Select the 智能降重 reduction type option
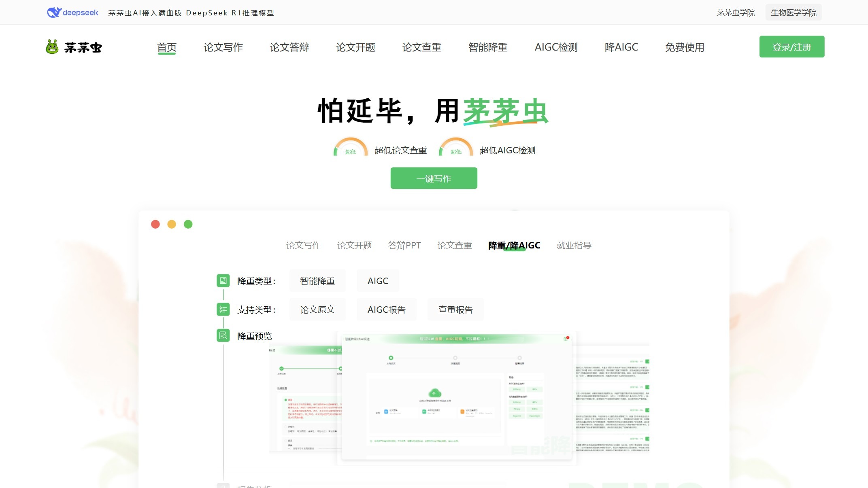 coord(317,280)
